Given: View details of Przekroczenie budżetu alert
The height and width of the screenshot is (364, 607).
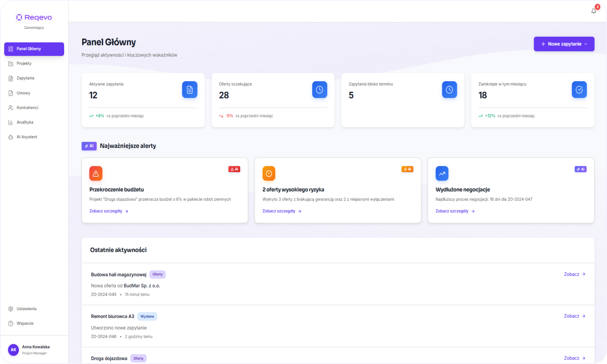Looking at the screenshot, I should pyautogui.click(x=109, y=211).
